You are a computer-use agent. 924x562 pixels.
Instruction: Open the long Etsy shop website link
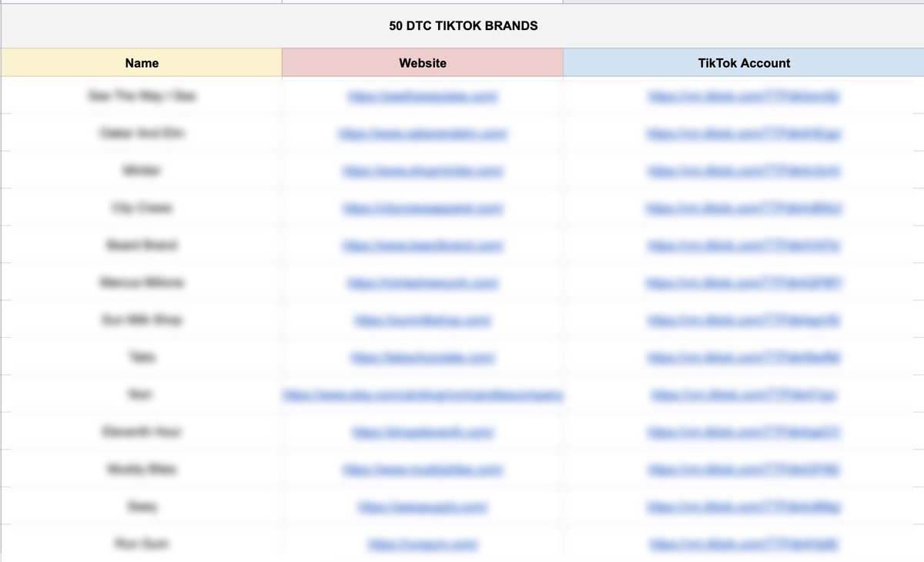423,394
